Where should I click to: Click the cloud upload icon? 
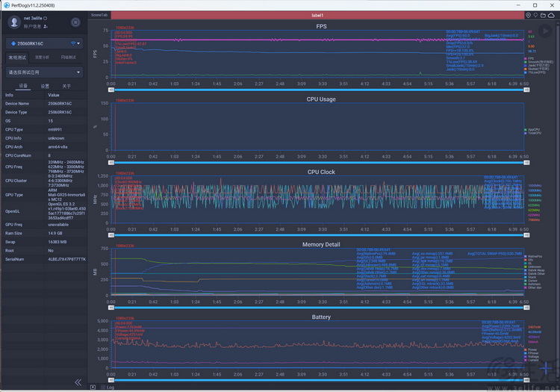point(551,15)
